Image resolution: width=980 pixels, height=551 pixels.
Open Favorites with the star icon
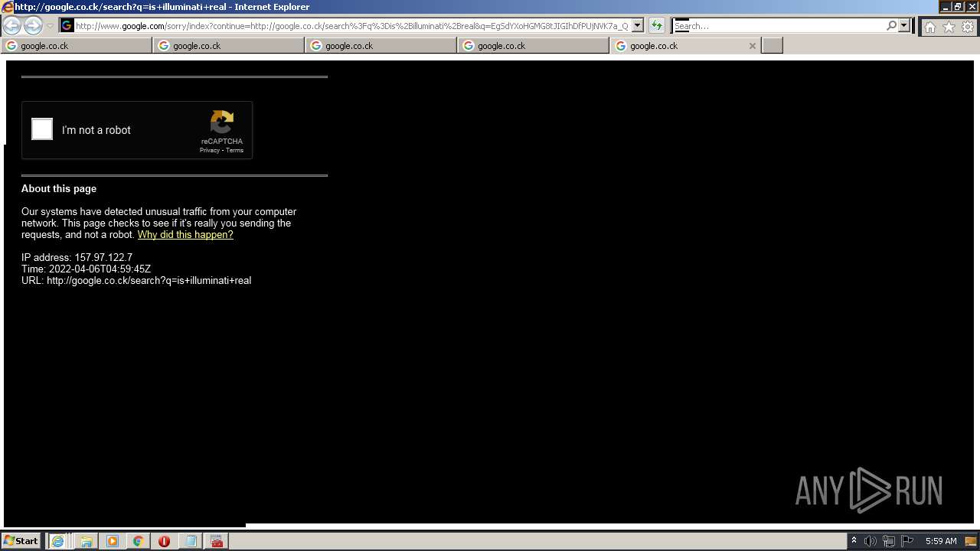tap(949, 27)
